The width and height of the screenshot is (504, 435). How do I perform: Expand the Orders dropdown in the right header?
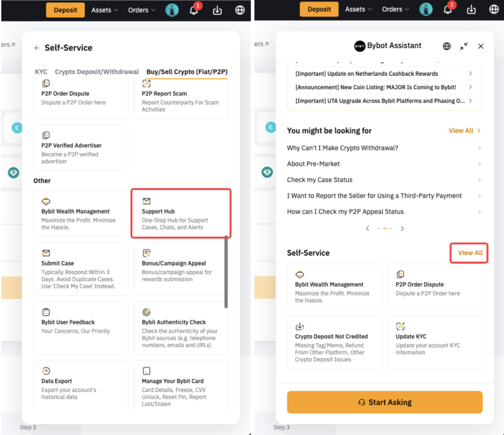coord(396,10)
